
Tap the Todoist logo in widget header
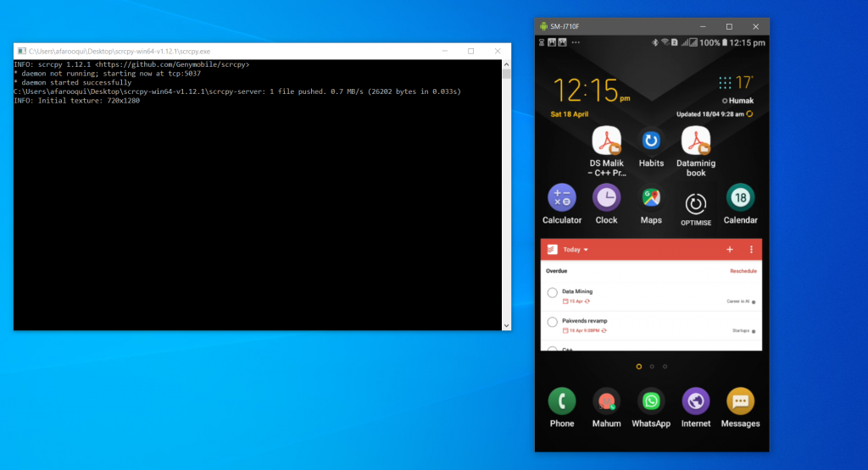(x=552, y=249)
